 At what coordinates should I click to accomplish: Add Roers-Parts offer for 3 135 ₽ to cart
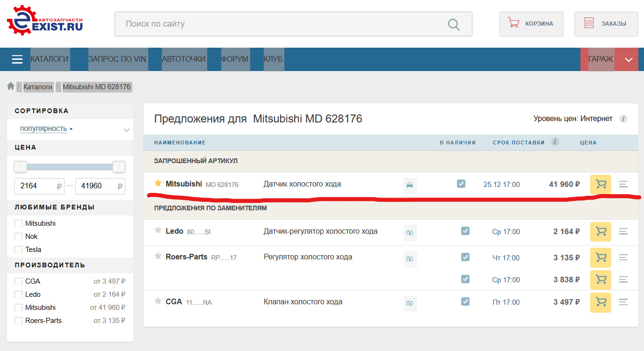[601, 258]
